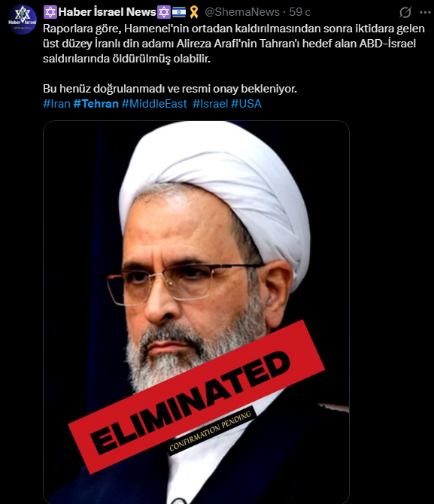The image size is (434, 504).
Task: Click the line "Bu henüz doğrulanmadı" text
Action: click(170, 89)
